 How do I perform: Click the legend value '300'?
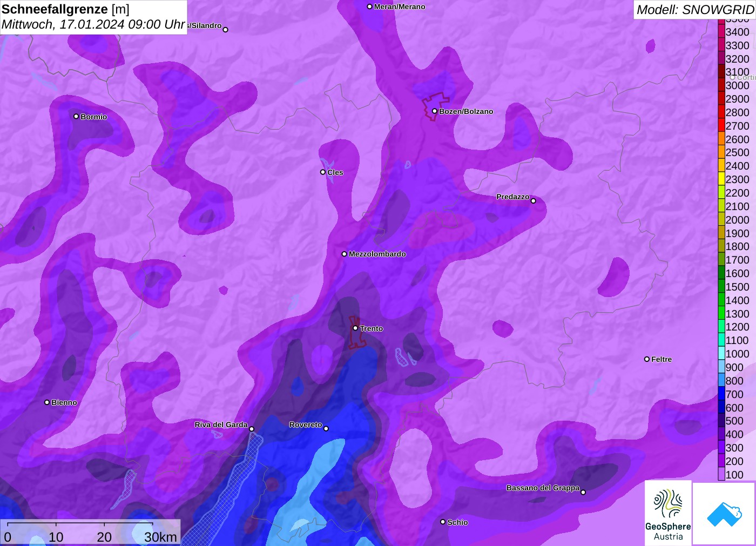tap(734, 448)
